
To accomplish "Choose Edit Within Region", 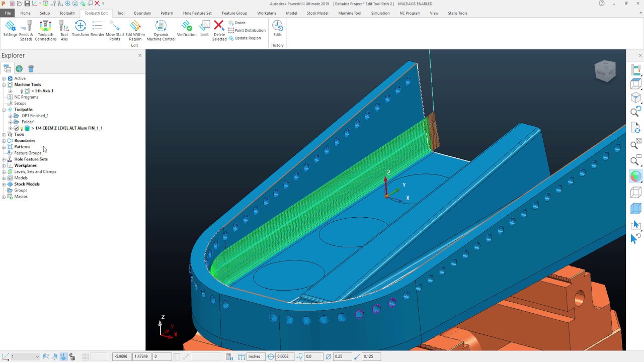I will pyautogui.click(x=135, y=30).
